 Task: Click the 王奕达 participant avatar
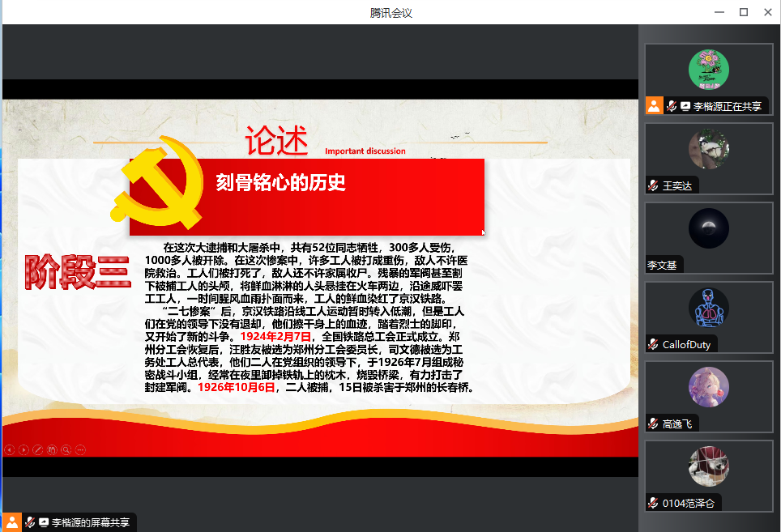click(x=708, y=149)
